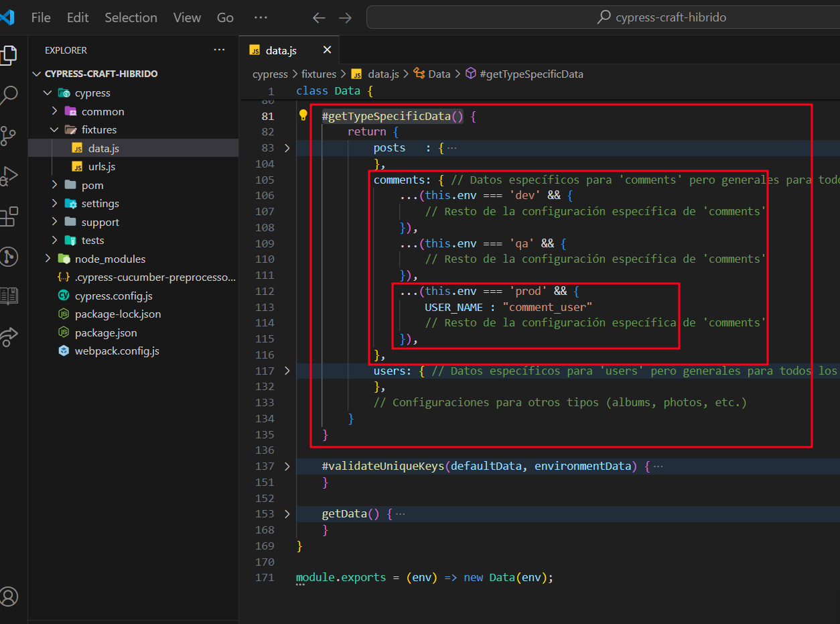Click the 'prod' string on line 112
Screen dimensions: 840x624
coord(528,291)
